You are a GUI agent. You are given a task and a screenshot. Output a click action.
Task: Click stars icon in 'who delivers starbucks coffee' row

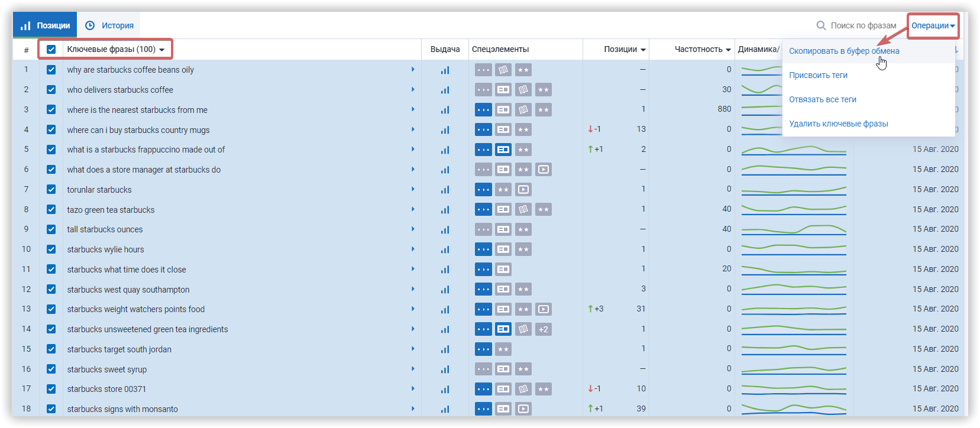point(544,90)
